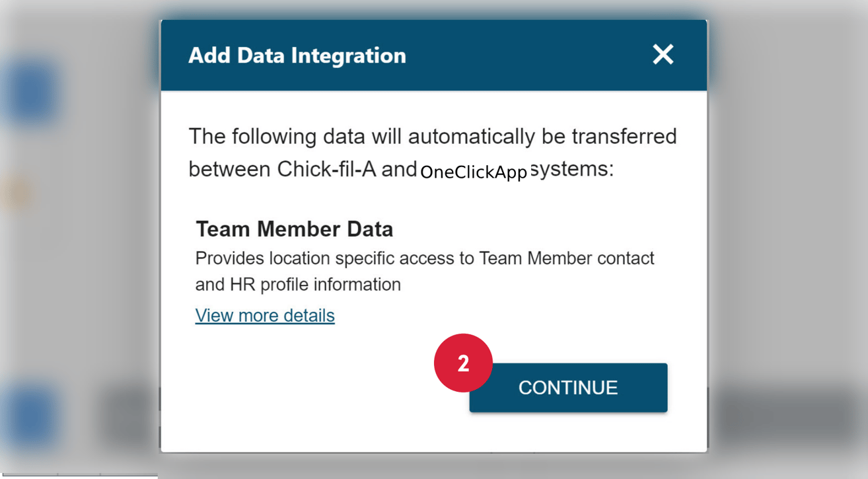Click the Add Data Integration title text

coord(297,55)
